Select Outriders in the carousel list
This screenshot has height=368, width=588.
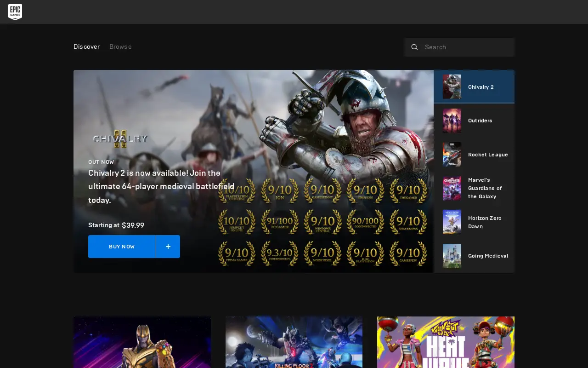pos(474,121)
